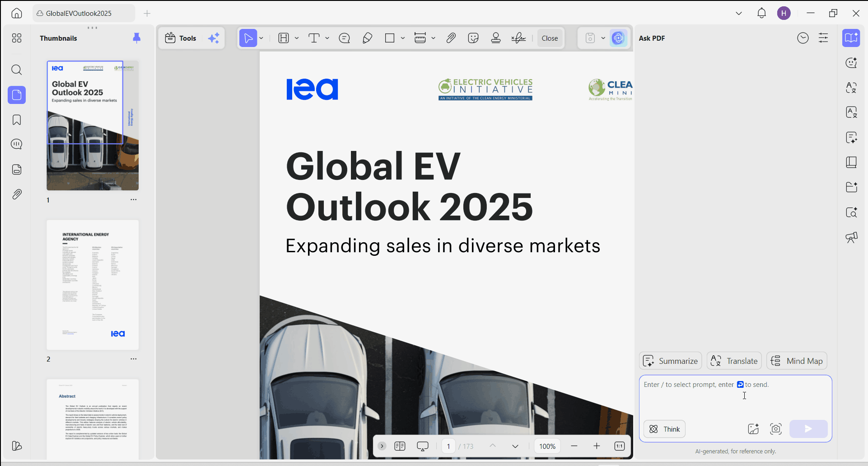Screen dimensions: 868x466
Task: Open the Search panel in left sidebar
Action: coord(17,70)
